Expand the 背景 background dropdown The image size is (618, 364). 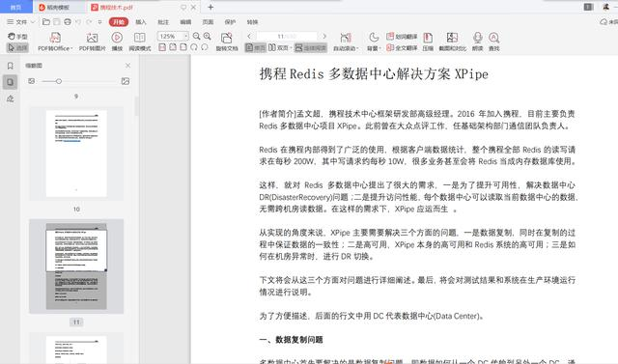point(374,42)
